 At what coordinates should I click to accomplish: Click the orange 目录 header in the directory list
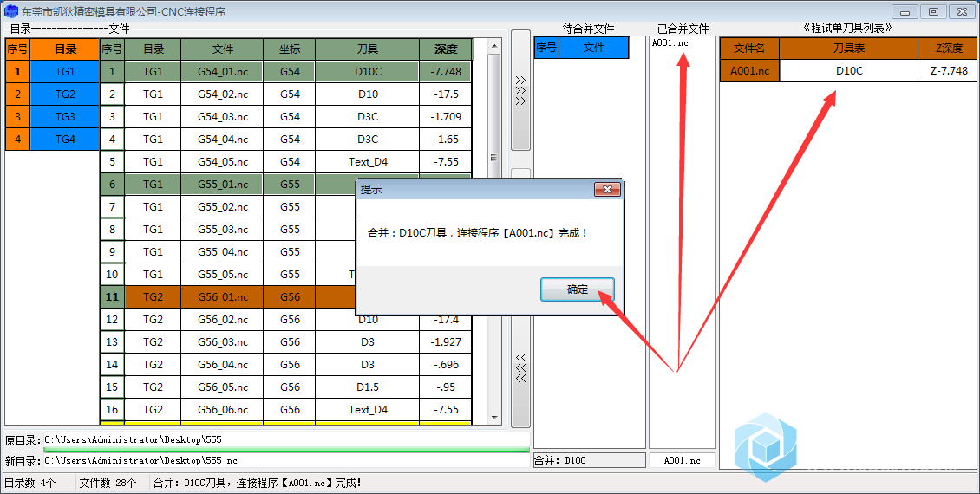tap(65, 49)
